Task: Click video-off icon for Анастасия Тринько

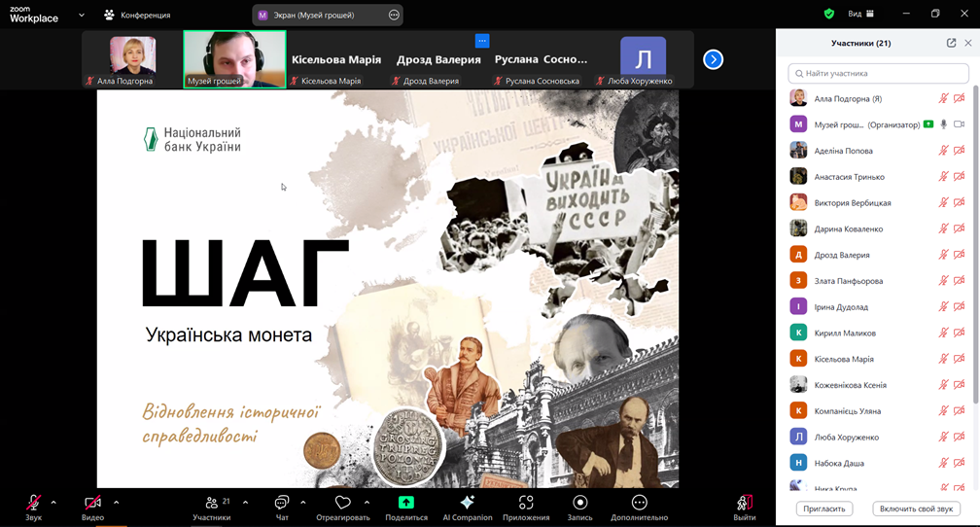Action: (960, 177)
